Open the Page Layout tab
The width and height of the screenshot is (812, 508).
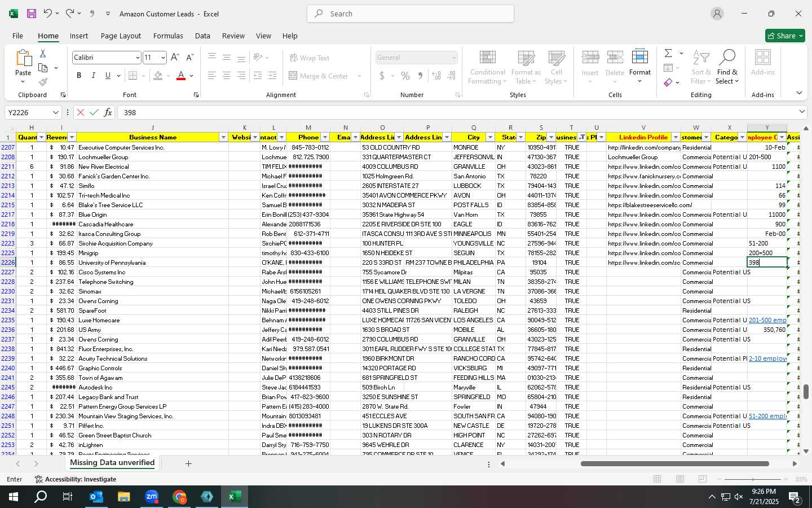click(121, 36)
